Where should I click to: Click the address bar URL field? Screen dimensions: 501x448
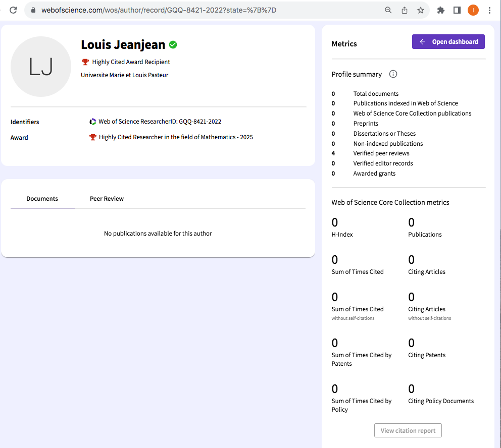click(202, 10)
